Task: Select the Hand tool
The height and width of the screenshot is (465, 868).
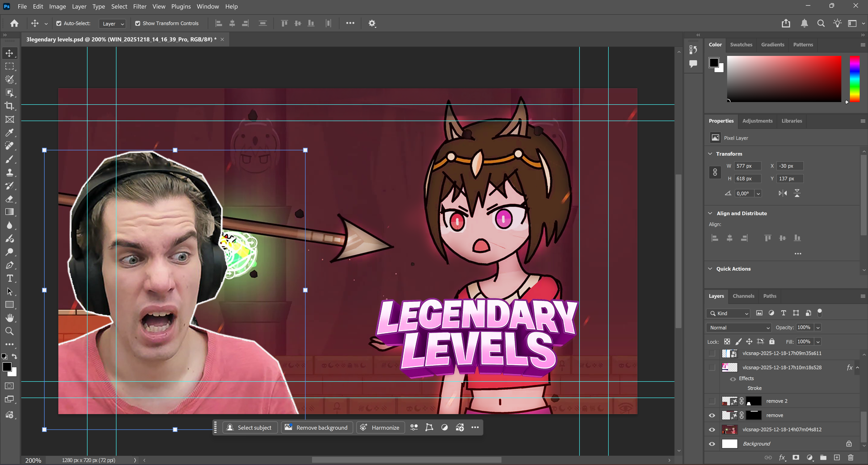Action: 9,318
